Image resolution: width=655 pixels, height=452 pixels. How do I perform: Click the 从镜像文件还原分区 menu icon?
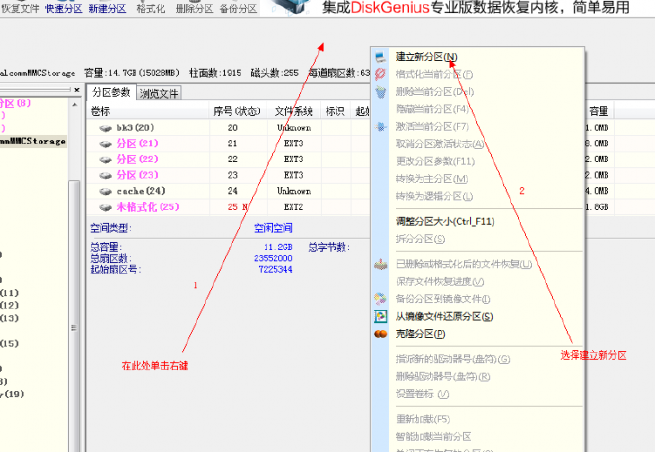pyautogui.click(x=380, y=316)
